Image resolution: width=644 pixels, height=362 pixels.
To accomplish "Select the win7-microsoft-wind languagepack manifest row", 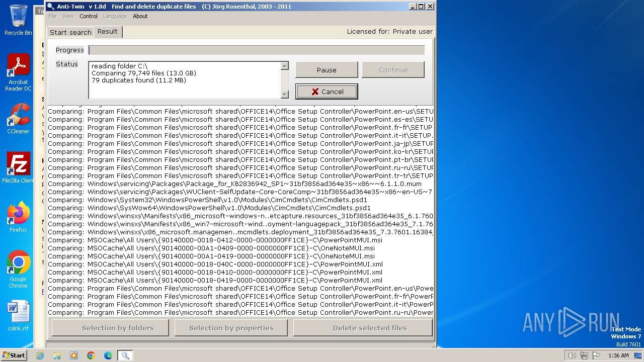I will click(240, 224).
